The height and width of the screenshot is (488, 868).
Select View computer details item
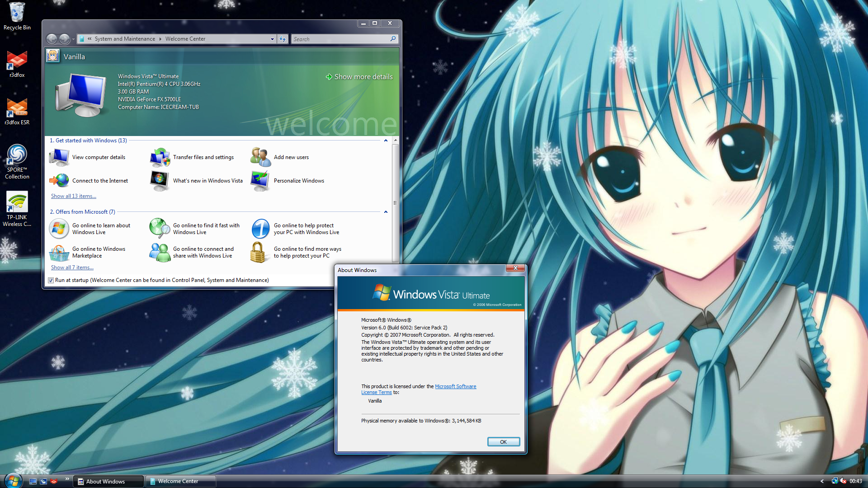point(88,157)
